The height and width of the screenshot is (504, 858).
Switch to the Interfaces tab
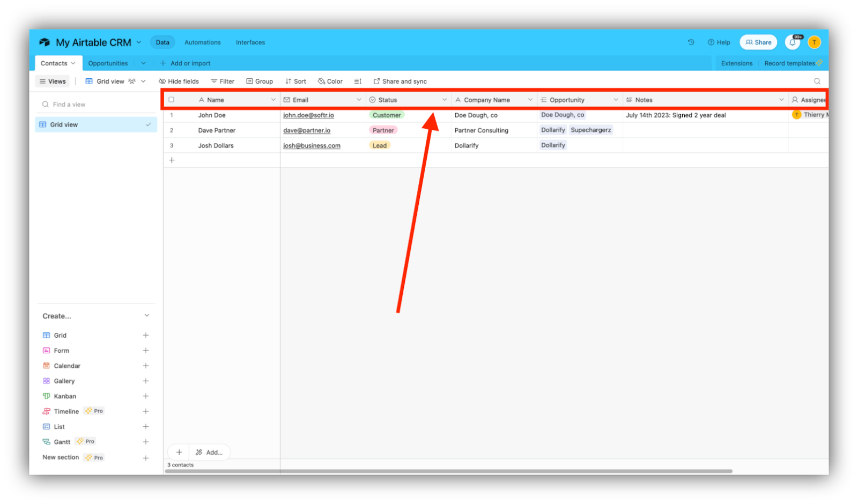[x=250, y=42]
